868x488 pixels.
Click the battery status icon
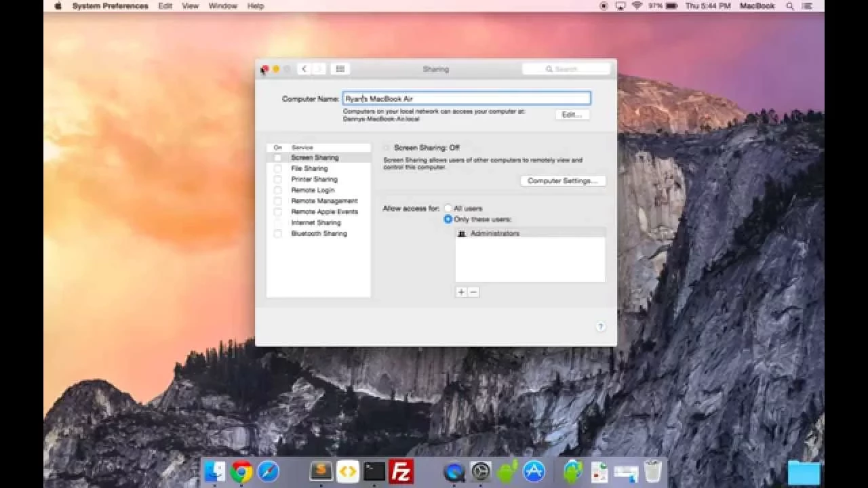(671, 6)
